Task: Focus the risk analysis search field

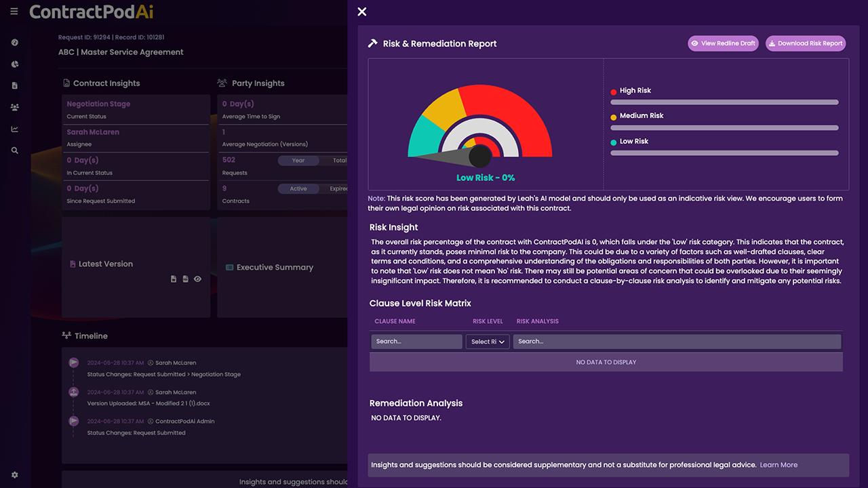Action: pyautogui.click(x=677, y=342)
